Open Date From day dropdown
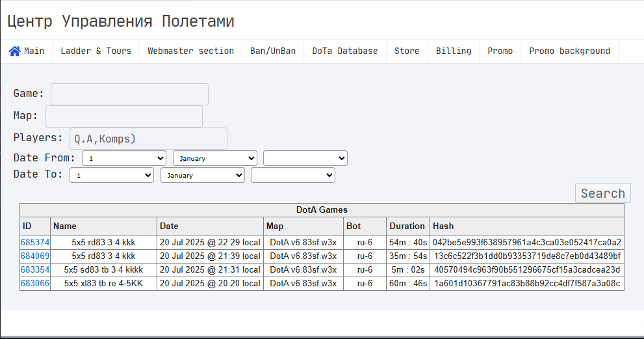Image resolution: width=644 pixels, height=339 pixels. point(124,158)
